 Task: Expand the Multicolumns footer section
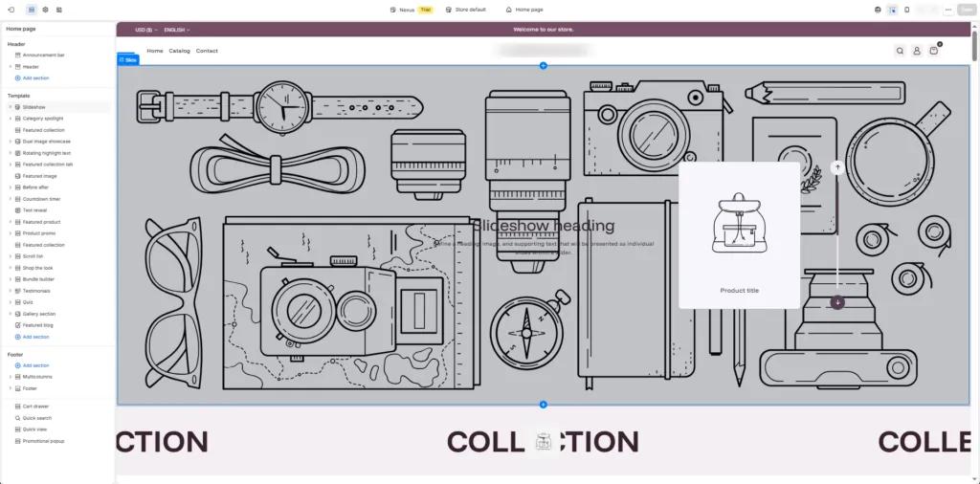pos(10,377)
